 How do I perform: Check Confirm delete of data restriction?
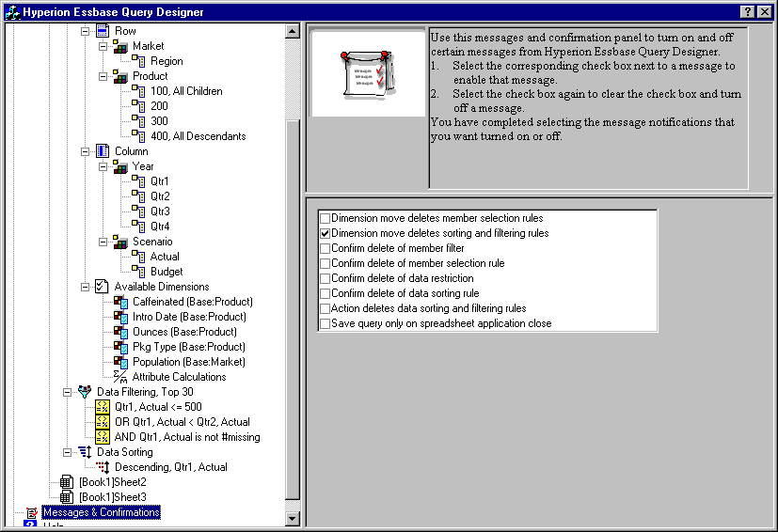coord(325,278)
